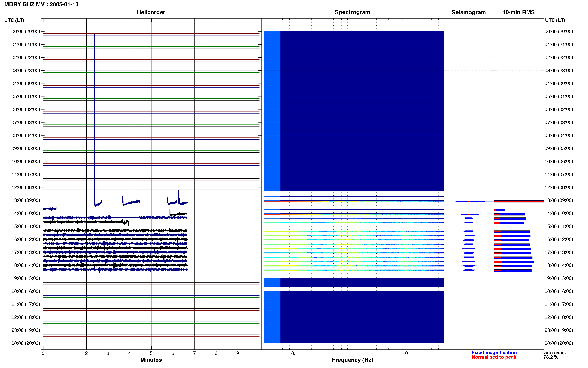Image resolution: width=588 pixels, height=368 pixels.
Task: Click right time label '06:00 (02:00)'
Action: pos(559,109)
